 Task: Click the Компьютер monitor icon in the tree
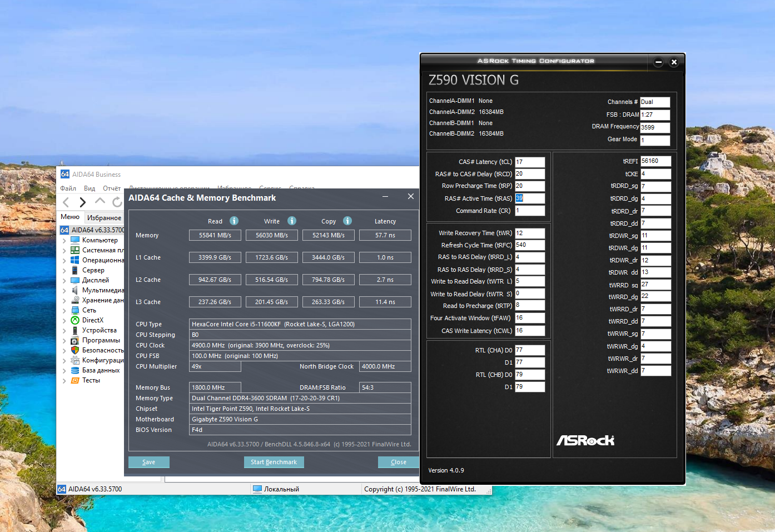coord(75,240)
